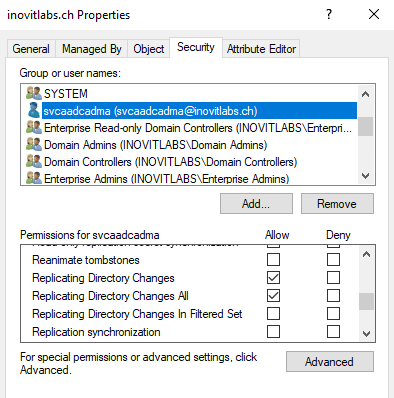Switch to the Attribute Editor tab

point(261,49)
